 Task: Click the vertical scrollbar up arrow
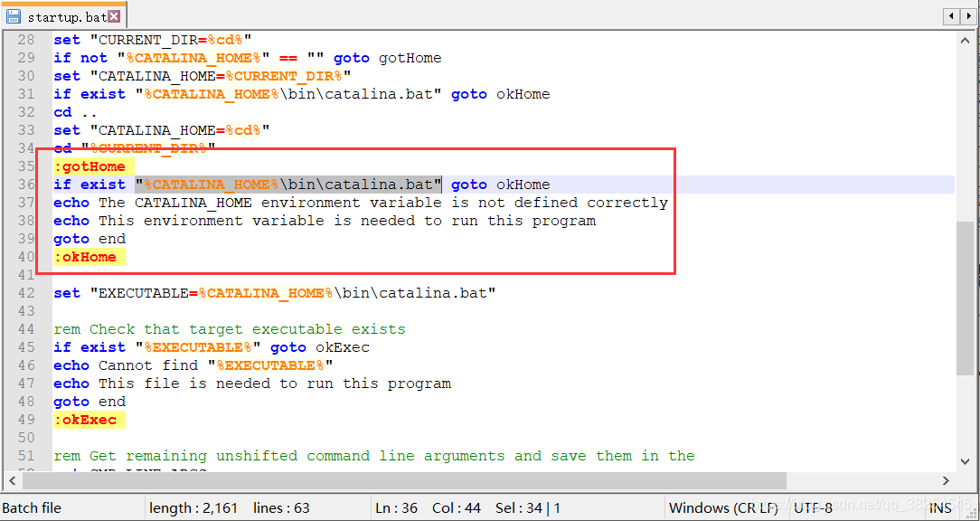(x=965, y=41)
